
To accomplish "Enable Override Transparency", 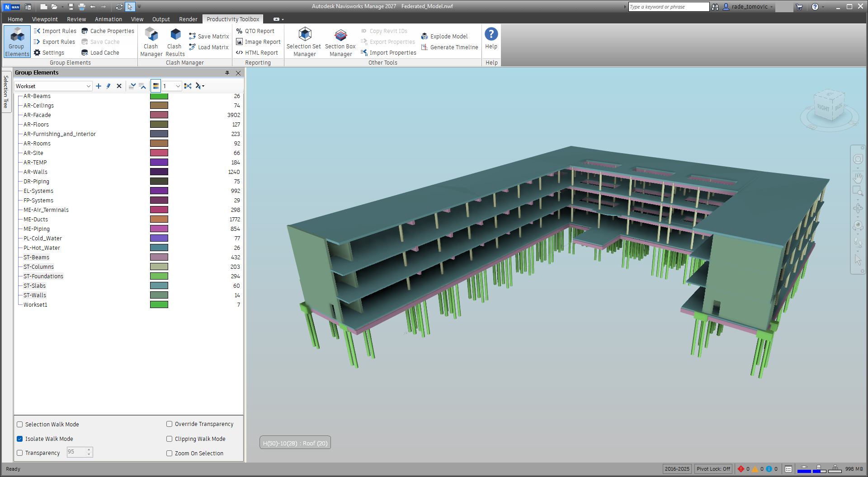I will pos(170,424).
